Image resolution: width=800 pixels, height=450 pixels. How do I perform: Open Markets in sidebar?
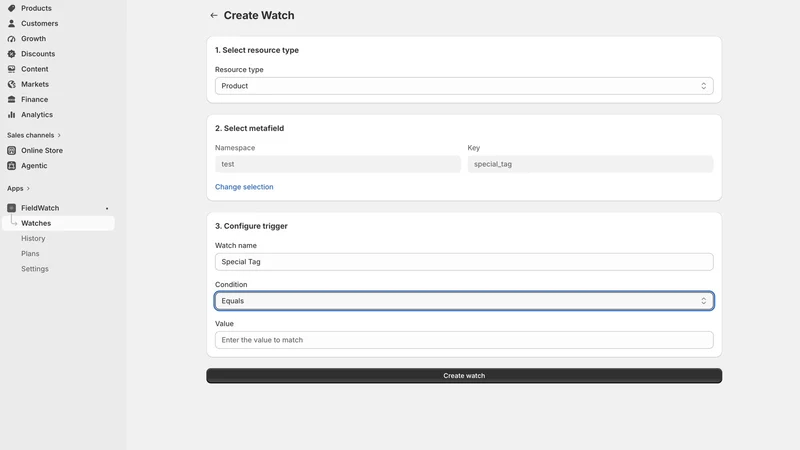35,84
